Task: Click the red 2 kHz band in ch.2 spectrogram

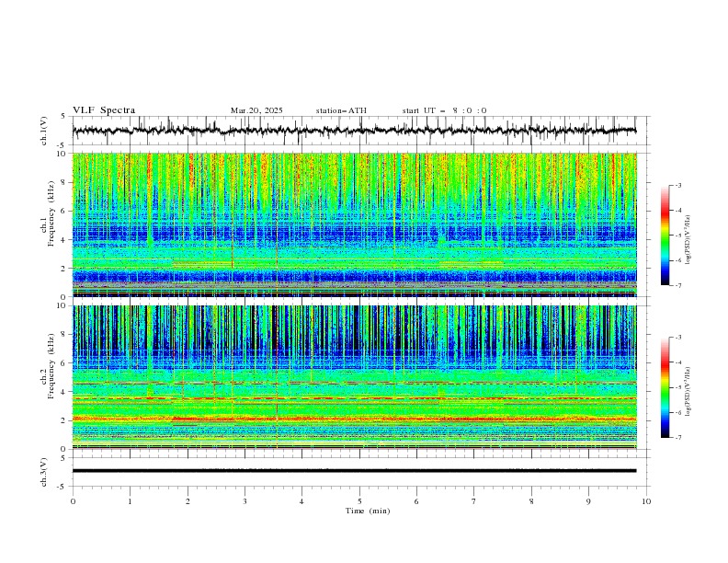Action: [354, 419]
